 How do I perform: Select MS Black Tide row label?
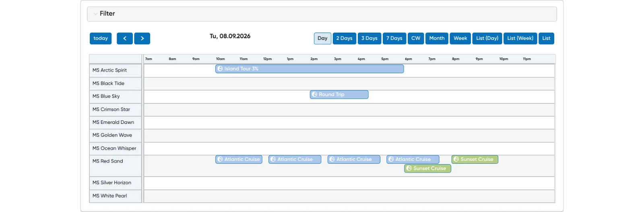[116, 84]
